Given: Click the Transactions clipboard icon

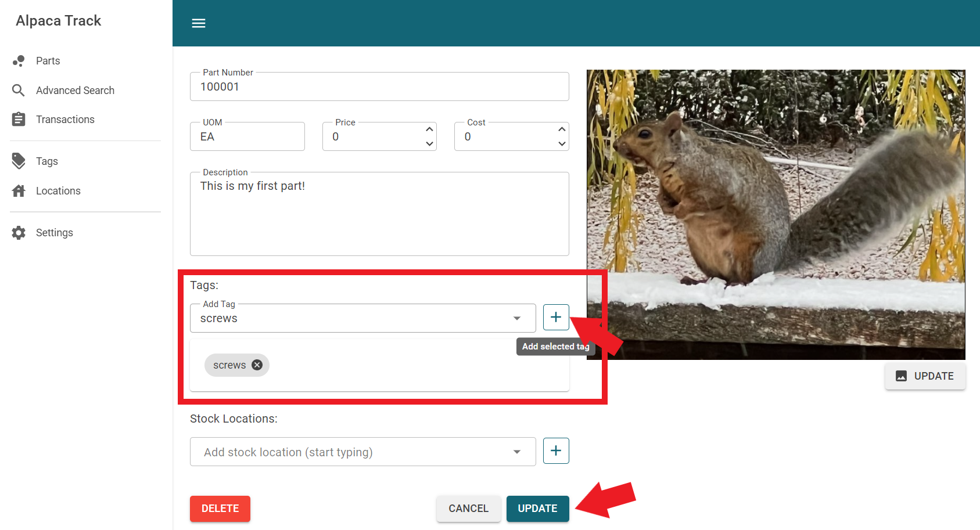Looking at the screenshot, I should (19, 120).
